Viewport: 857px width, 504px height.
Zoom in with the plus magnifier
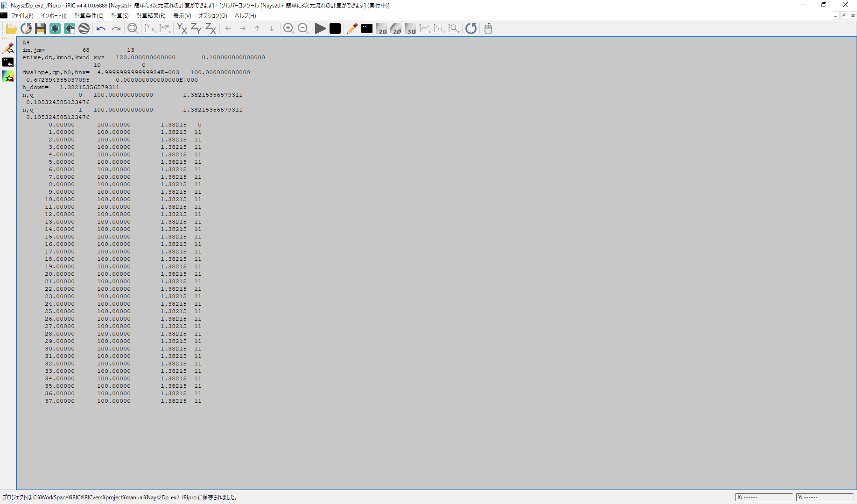click(288, 29)
